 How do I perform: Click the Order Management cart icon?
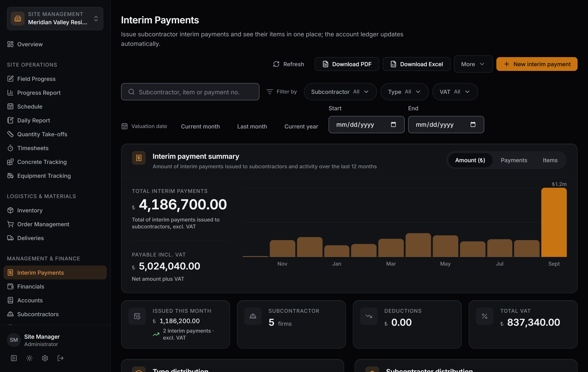point(10,224)
